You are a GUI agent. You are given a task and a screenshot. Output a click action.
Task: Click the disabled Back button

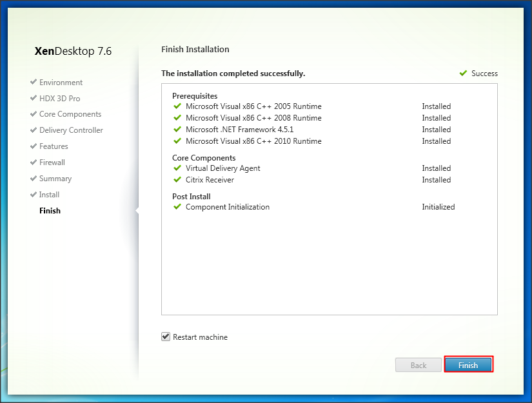coord(419,365)
